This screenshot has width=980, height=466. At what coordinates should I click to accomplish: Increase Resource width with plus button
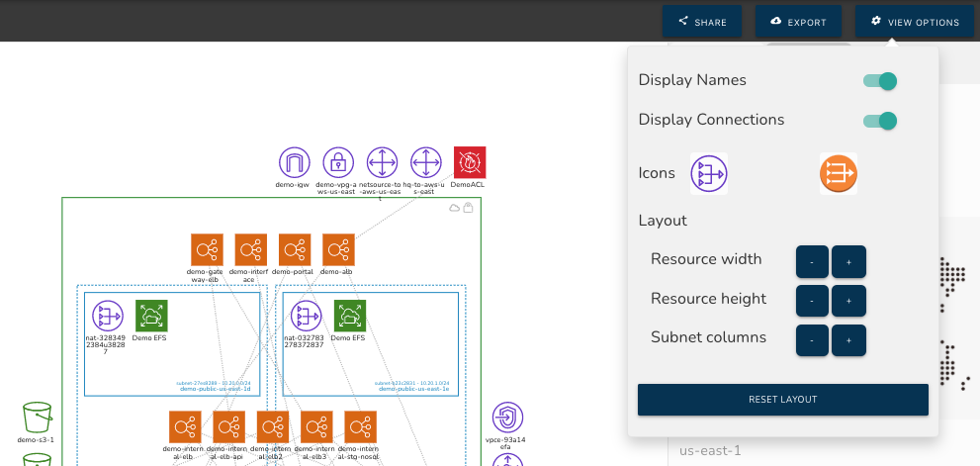point(848,261)
